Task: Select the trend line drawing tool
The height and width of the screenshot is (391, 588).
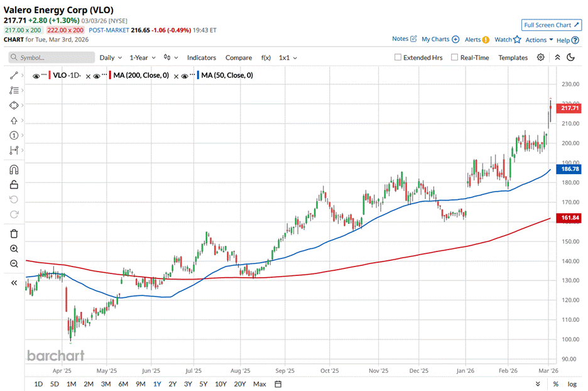Action: pyautogui.click(x=14, y=75)
